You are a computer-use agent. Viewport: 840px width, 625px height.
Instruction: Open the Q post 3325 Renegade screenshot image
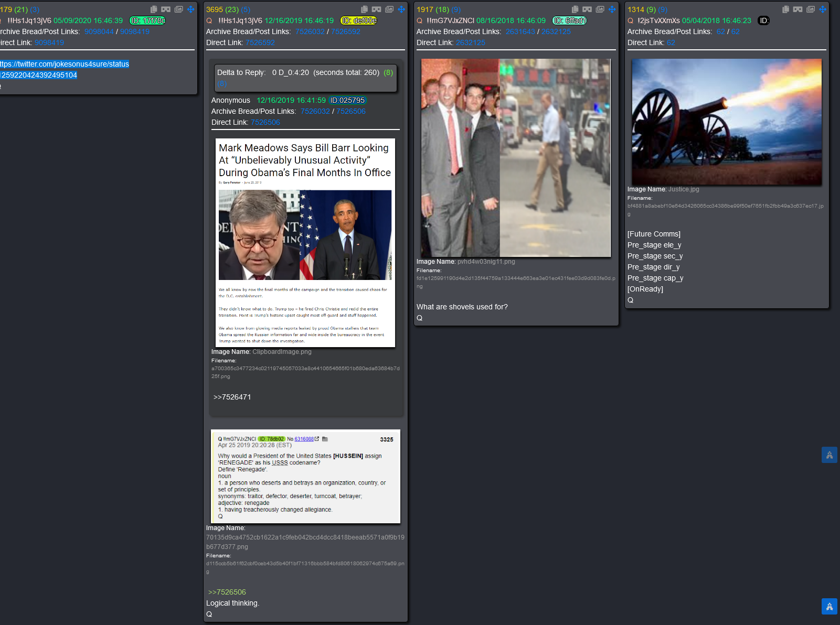point(305,476)
